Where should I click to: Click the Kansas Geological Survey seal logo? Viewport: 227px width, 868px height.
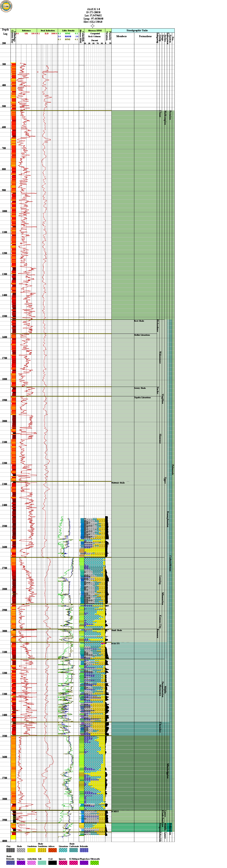[6, 6]
